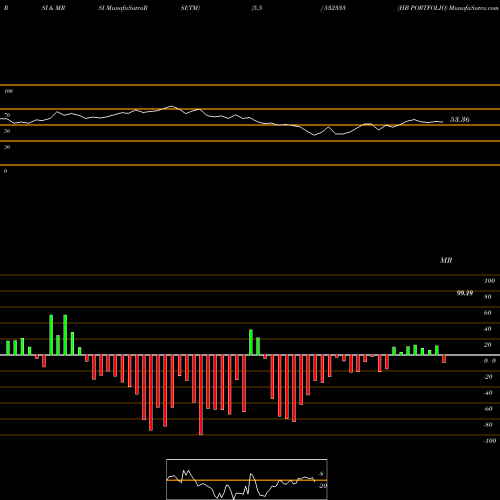Click the (5,5 parameter text in header
Image resolution: width=500 pixels, height=500 pixels.
click(257, 8)
